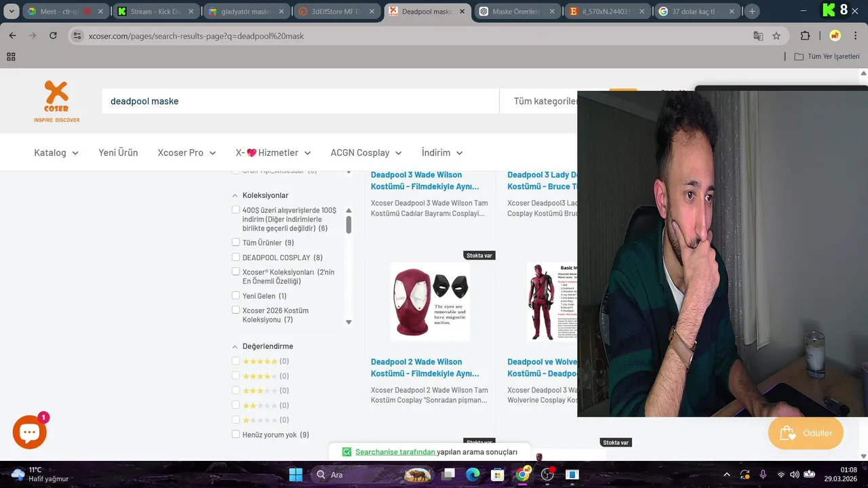Viewport: 868px width, 488px height.
Task: Filter by three-star rating
Action: click(x=236, y=390)
